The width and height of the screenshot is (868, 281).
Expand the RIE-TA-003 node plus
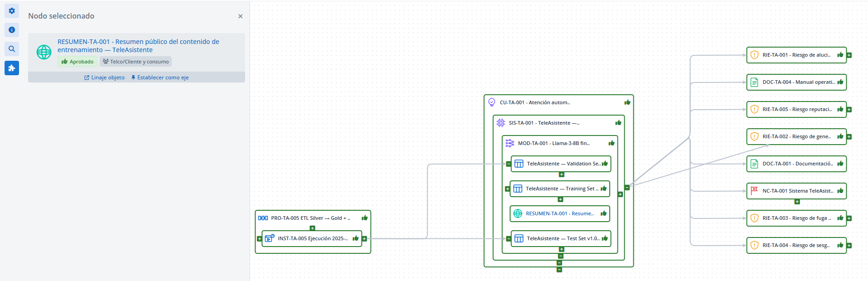tap(849, 218)
